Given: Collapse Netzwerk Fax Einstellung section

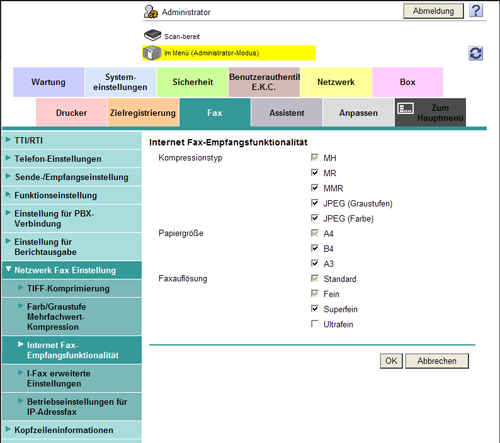Looking at the screenshot, I should [72, 270].
